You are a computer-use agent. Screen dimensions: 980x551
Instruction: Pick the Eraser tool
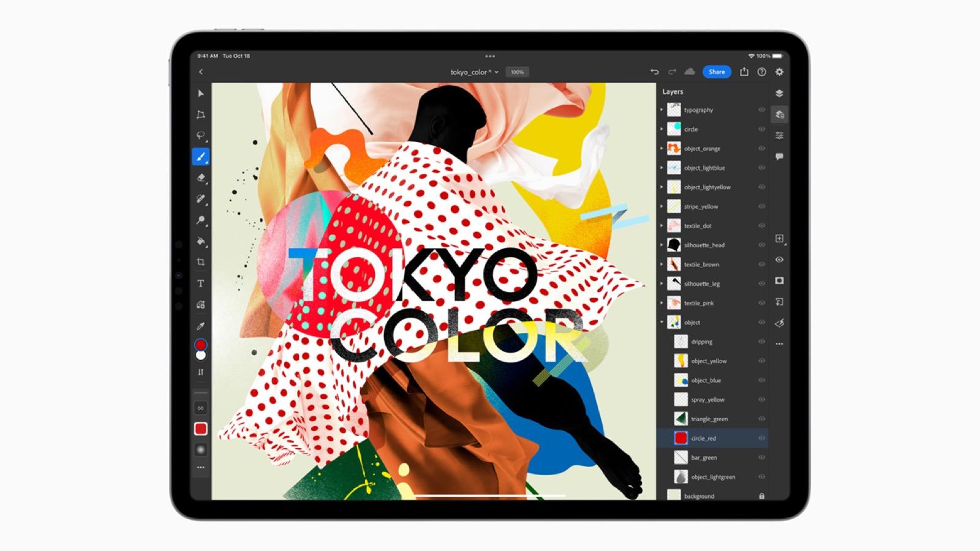pyautogui.click(x=200, y=178)
